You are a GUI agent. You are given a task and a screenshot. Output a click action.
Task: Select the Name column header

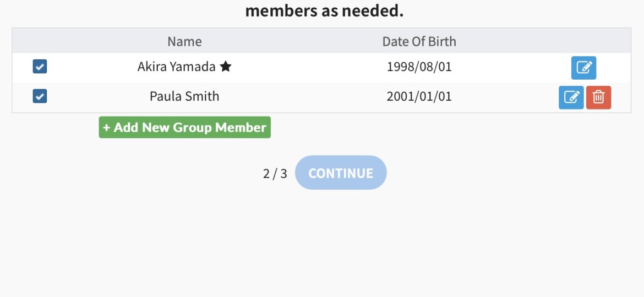[184, 41]
